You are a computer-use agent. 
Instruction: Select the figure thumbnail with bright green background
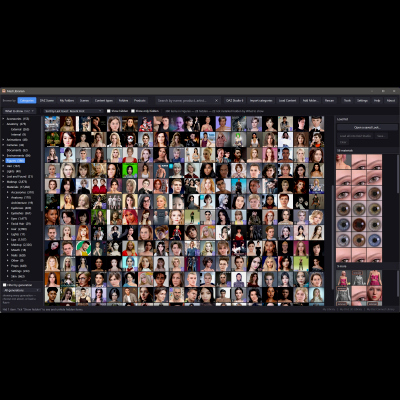tap(130, 170)
